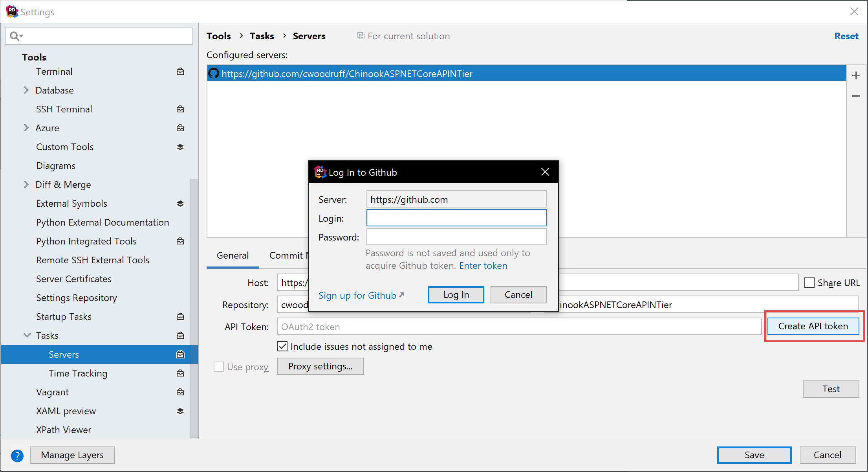This screenshot has height=472, width=868.
Task: Expand the Database section in sidebar
Action: (26, 90)
